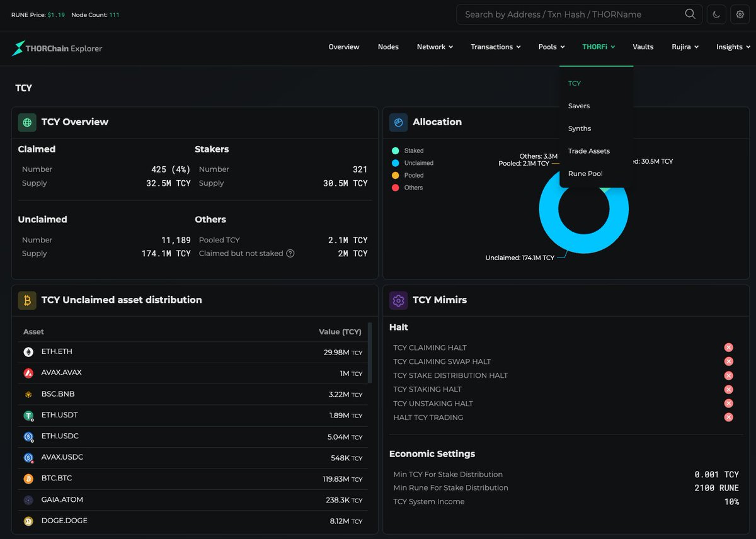Click TCY STAKING HALT status icon
Image resolution: width=756 pixels, height=539 pixels.
(728, 389)
